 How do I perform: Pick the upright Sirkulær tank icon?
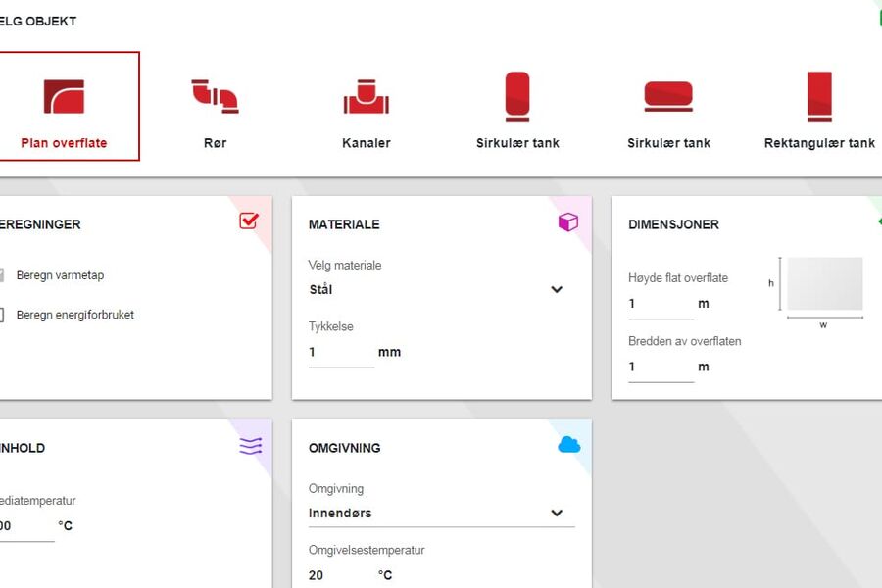(517, 97)
